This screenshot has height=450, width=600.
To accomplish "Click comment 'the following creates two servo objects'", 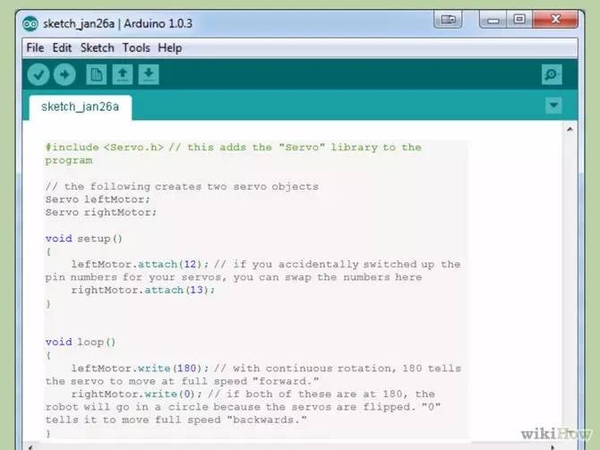I will [x=191, y=187].
